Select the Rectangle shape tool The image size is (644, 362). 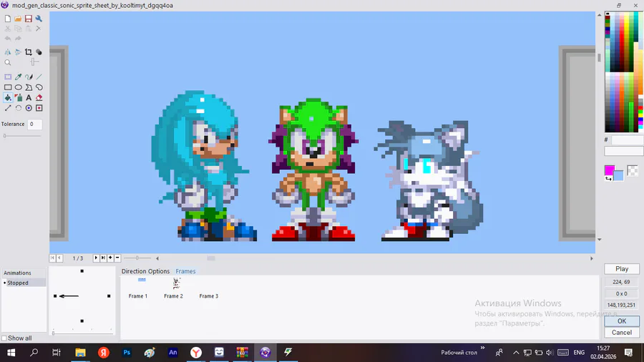click(8, 87)
